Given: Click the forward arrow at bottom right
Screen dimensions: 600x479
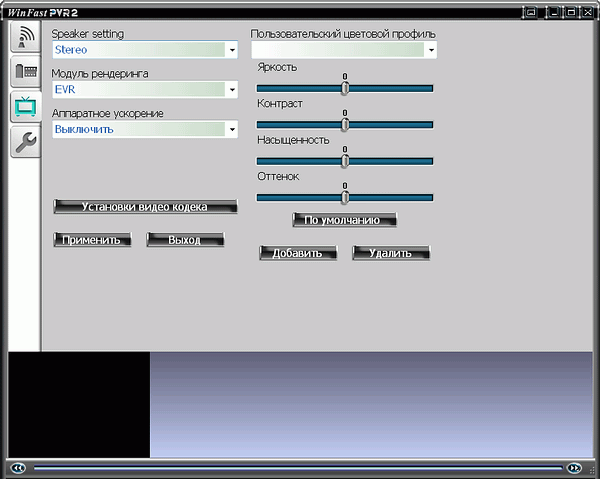Looking at the screenshot, I should click(573, 467).
